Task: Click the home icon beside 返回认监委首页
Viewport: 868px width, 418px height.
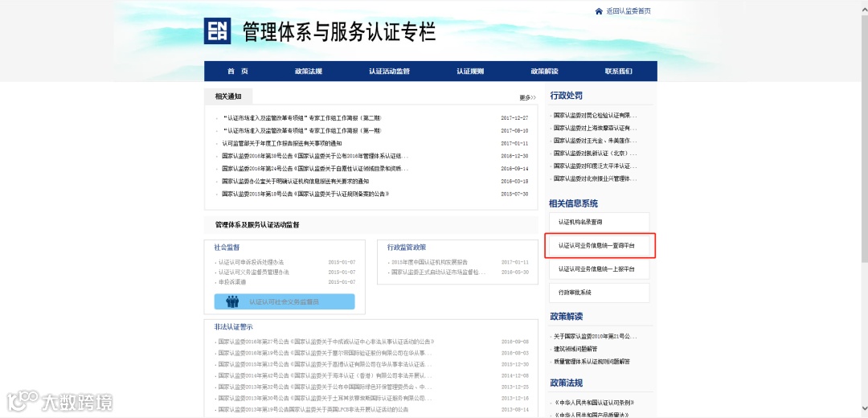Action: [599, 11]
